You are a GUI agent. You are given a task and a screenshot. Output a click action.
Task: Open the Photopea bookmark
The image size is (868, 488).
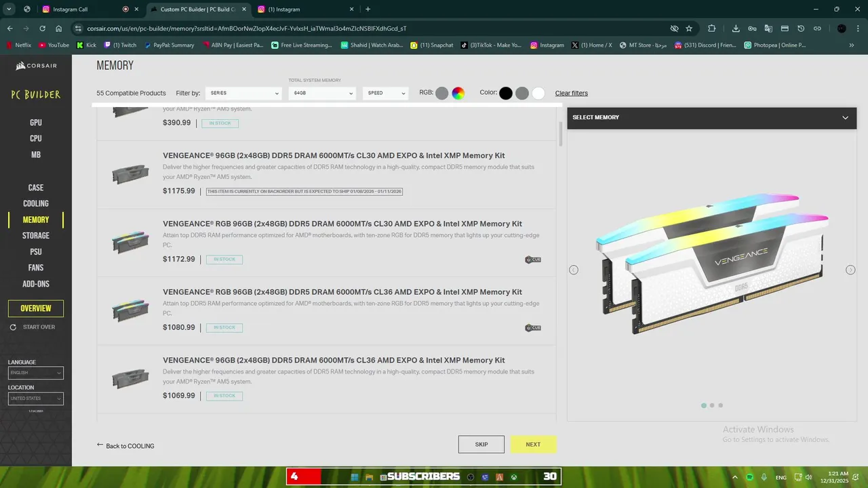coord(774,45)
